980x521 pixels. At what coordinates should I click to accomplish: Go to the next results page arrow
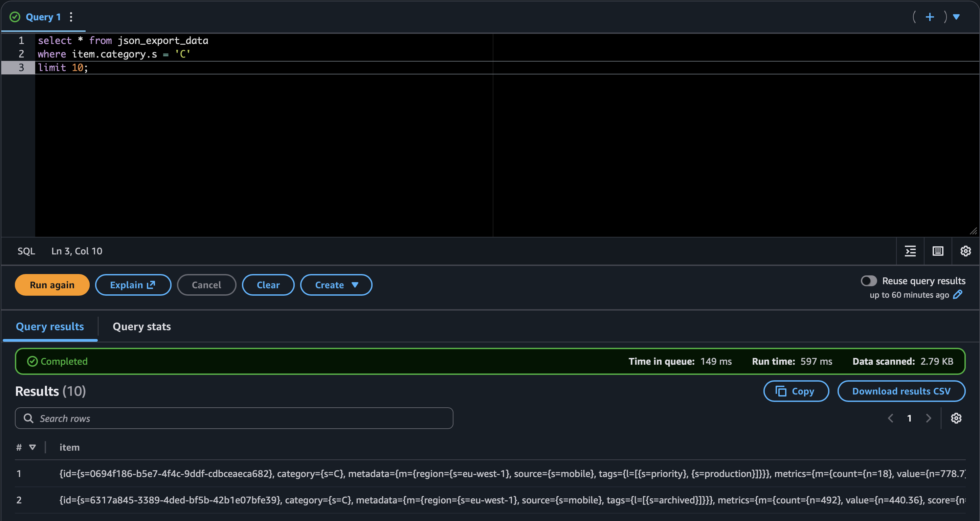[929, 418]
